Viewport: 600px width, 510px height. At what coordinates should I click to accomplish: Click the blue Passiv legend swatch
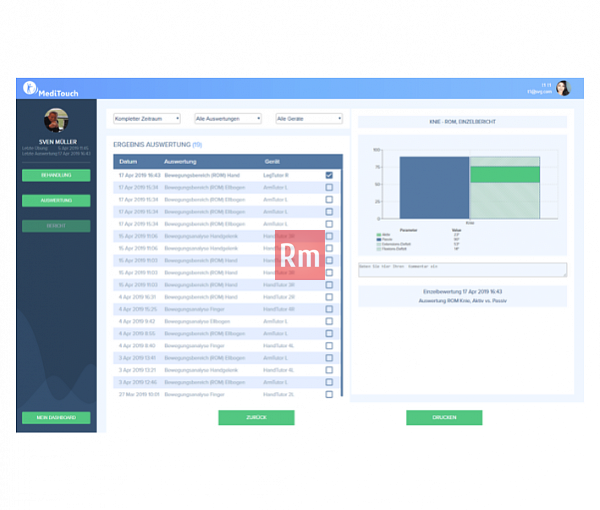(379, 240)
